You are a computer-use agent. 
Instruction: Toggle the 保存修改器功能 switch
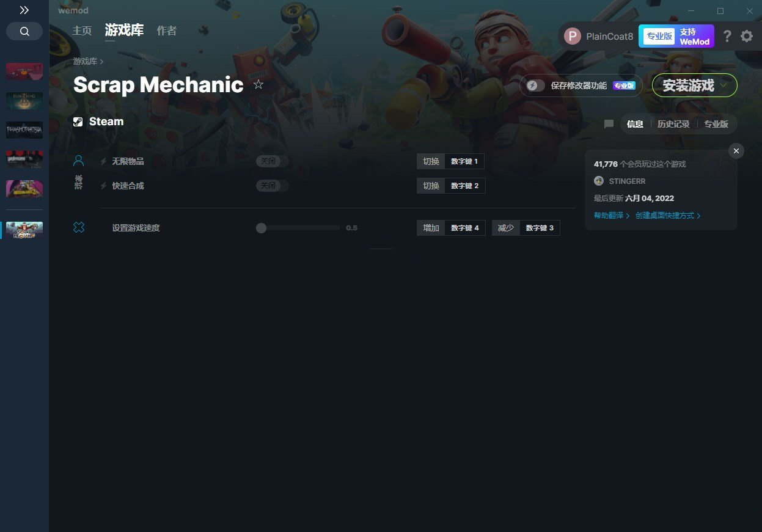tap(535, 86)
